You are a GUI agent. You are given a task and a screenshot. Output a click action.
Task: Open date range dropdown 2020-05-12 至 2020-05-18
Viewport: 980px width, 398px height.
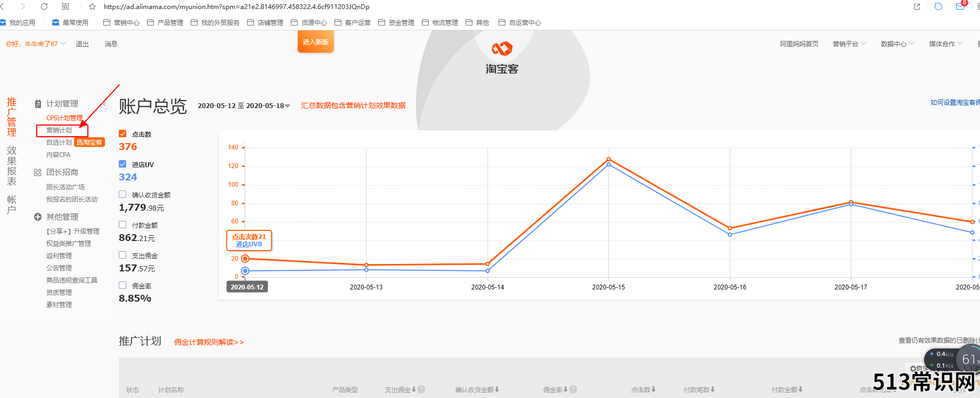point(244,106)
